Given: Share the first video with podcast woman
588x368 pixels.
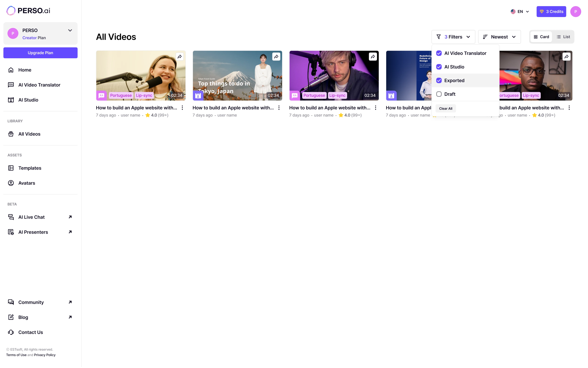Looking at the screenshot, I should (179, 57).
